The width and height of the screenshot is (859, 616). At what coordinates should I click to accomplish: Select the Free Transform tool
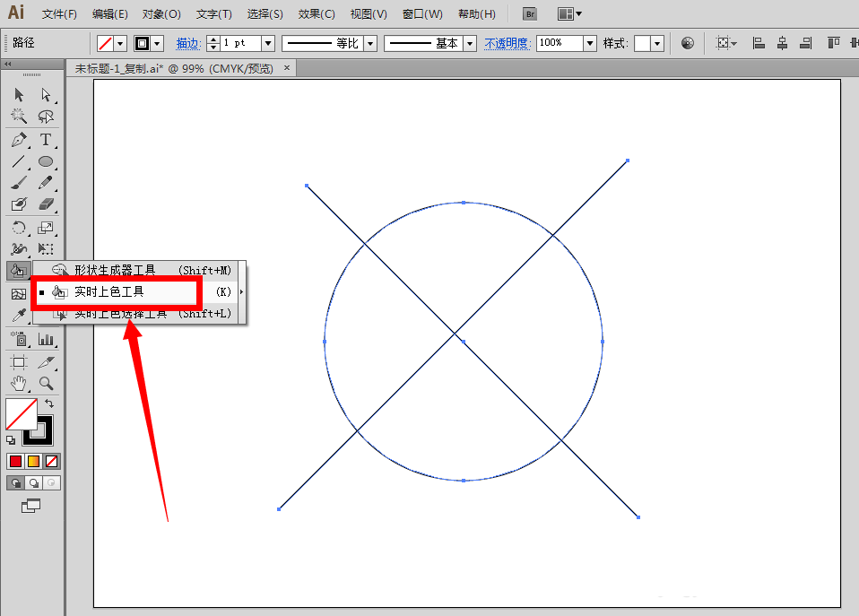(46, 249)
